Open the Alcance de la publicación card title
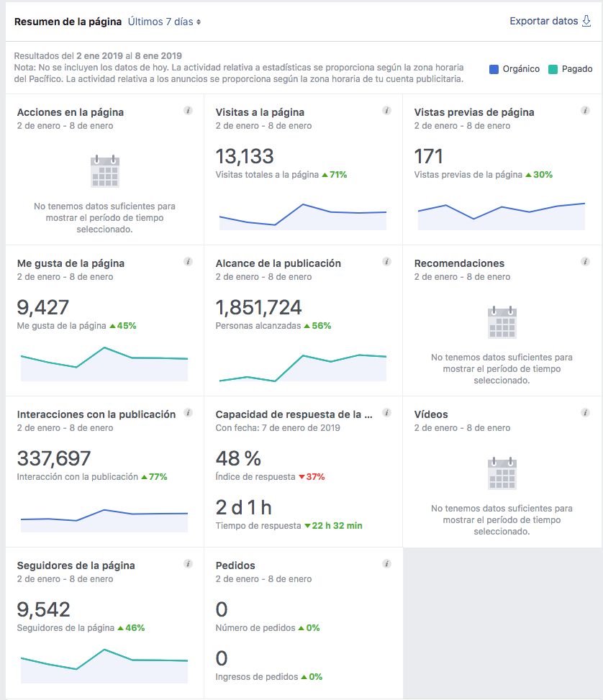 [x=278, y=263]
